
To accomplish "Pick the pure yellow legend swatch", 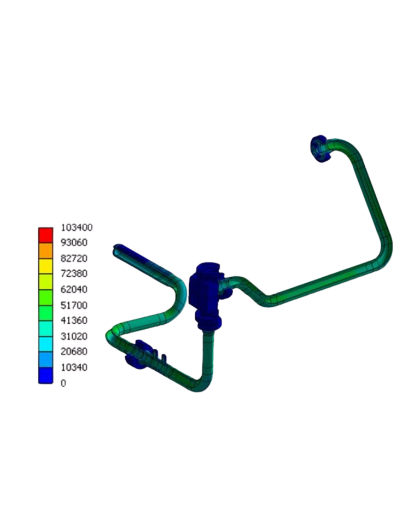I will [x=45, y=266].
